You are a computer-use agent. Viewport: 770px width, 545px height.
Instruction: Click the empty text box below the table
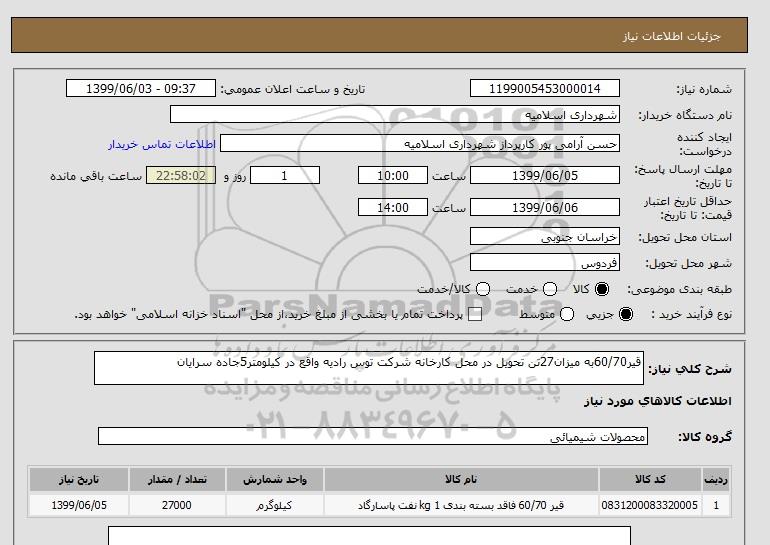(x=369, y=536)
